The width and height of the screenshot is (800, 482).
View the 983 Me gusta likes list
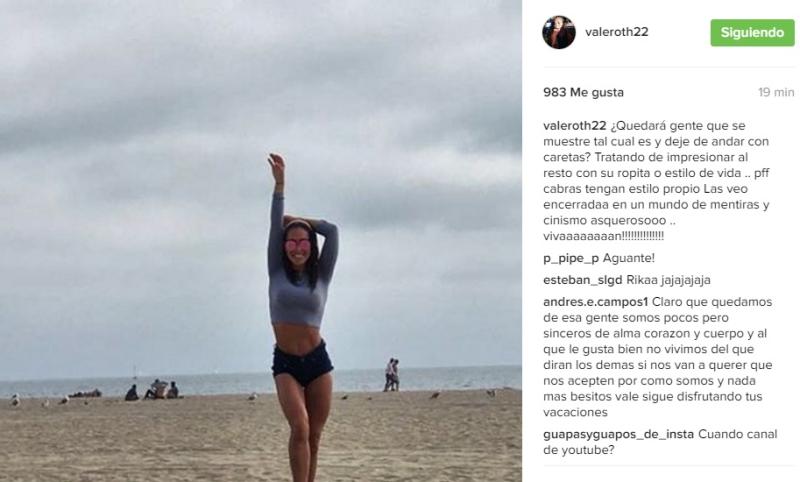click(x=583, y=92)
